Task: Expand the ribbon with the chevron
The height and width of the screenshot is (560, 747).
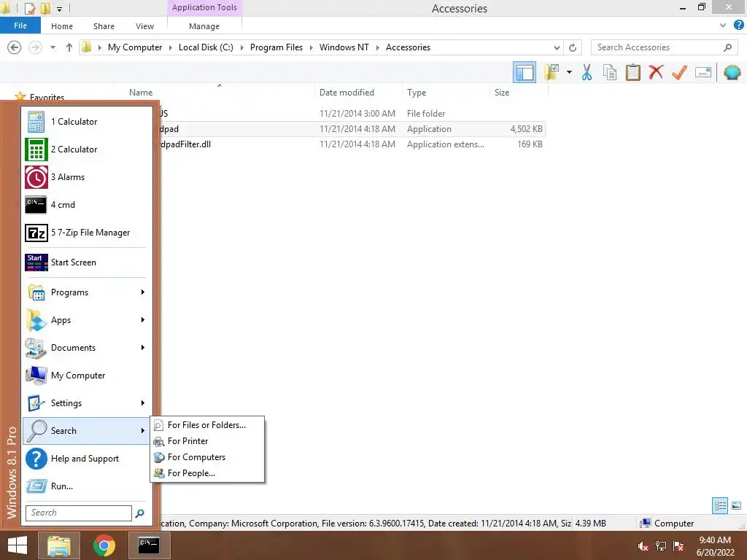Action: (723, 26)
